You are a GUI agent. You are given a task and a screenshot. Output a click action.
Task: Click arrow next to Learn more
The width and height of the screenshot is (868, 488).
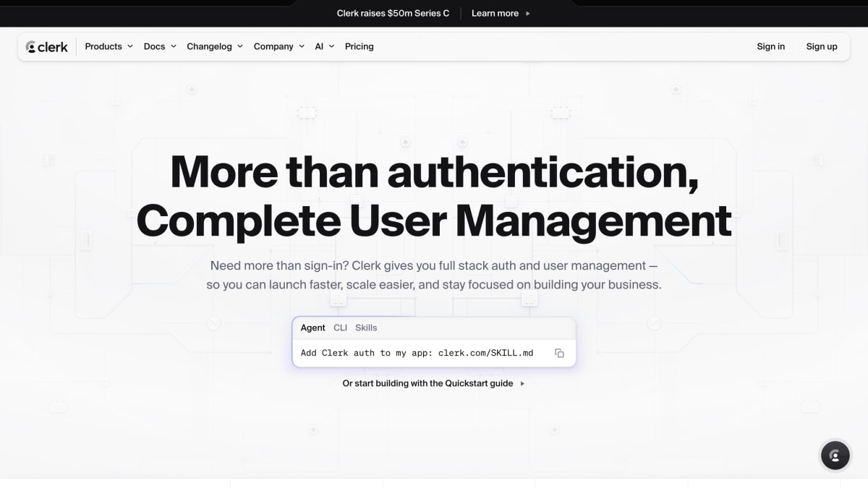(x=528, y=13)
